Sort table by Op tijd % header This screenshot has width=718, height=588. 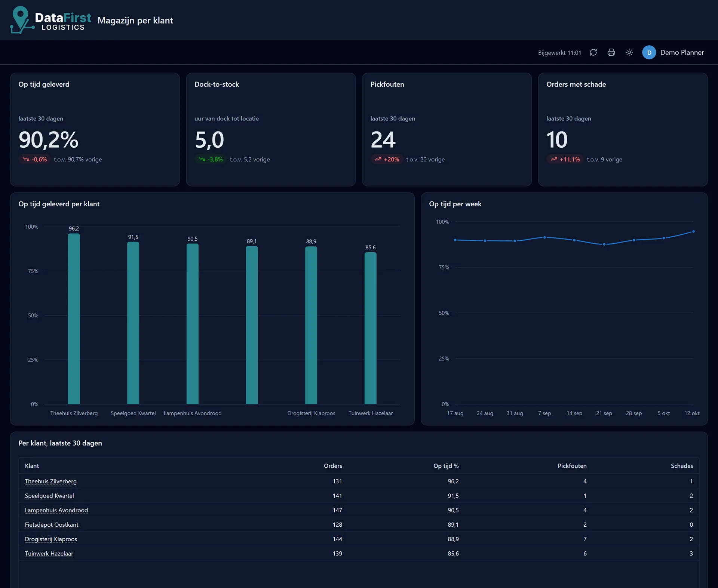pos(446,466)
